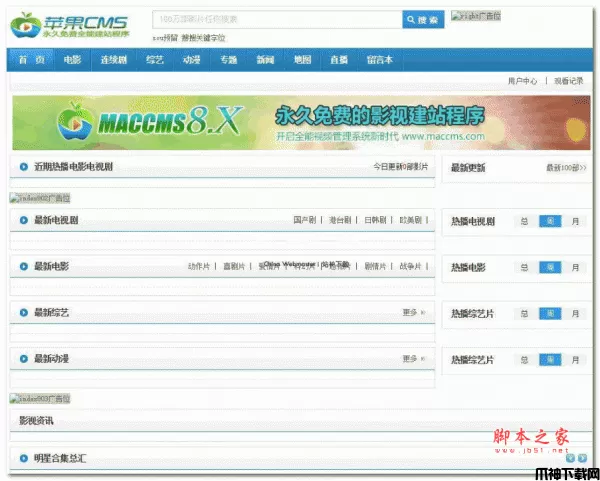Click the 今日更新0部影片 text
Viewport: 600px width, 481px height.
click(x=401, y=167)
